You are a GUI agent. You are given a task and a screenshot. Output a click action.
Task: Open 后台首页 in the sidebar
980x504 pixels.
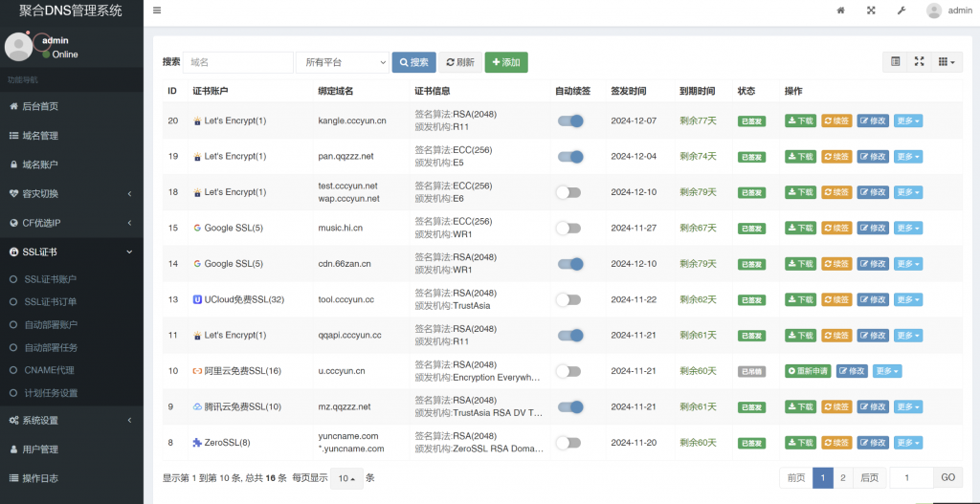(72, 106)
